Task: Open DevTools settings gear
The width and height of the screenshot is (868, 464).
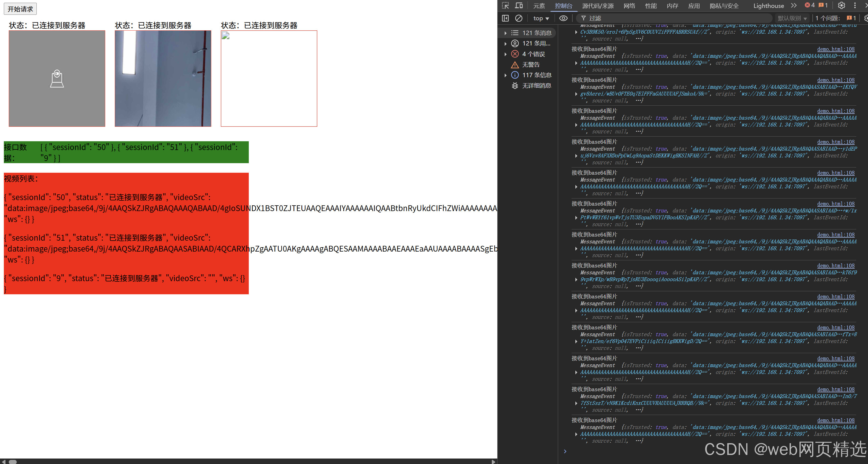Action: point(841,5)
